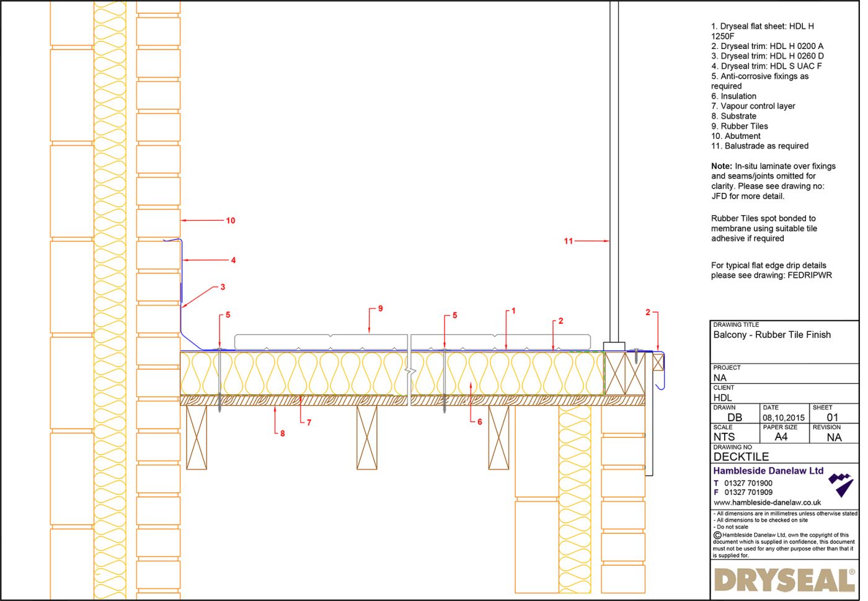
Task: Click the telephone number 01327 701900
Action: 748,483
